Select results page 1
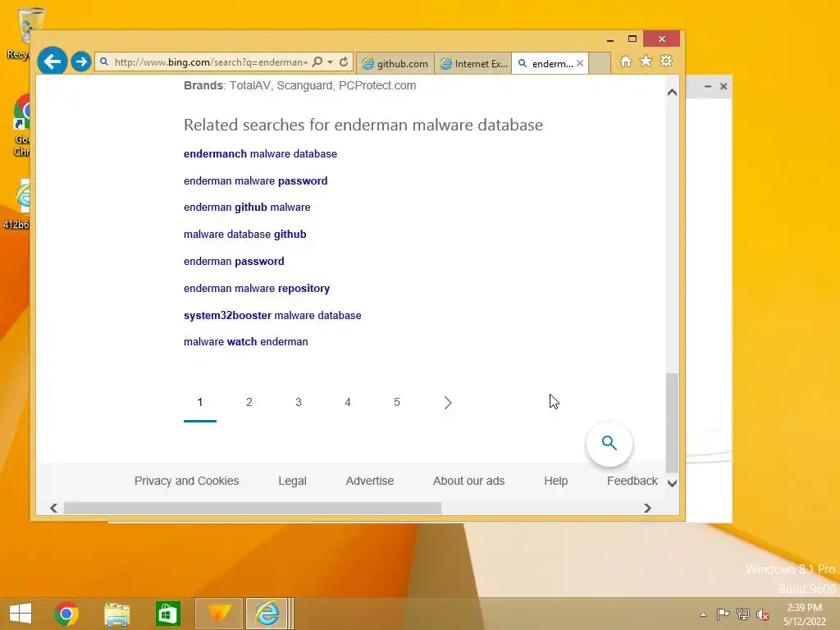 [200, 402]
